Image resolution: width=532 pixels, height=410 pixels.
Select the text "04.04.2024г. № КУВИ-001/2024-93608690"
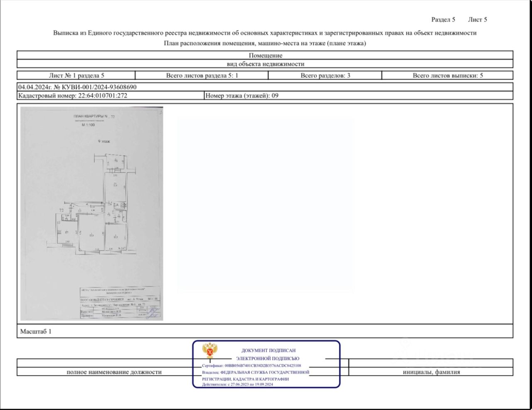tap(77, 87)
